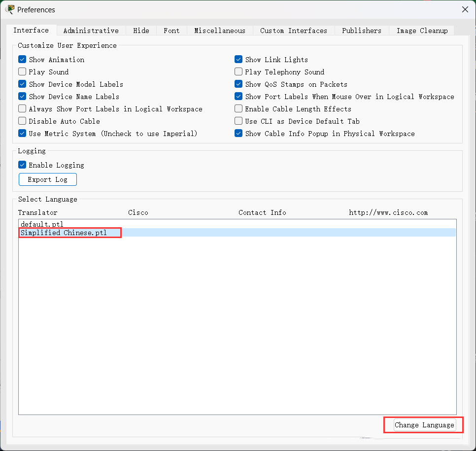This screenshot has height=451, width=476.
Task: Open the Miscellaneous tab
Action: click(220, 31)
